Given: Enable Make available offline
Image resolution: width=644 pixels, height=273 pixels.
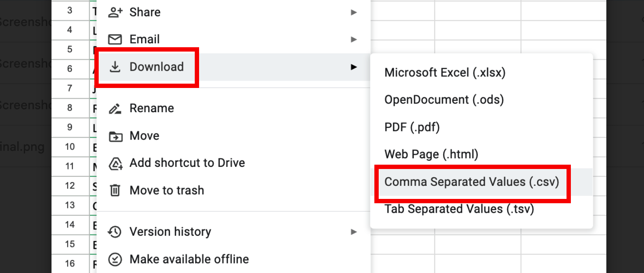Looking at the screenshot, I should [x=189, y=259].
